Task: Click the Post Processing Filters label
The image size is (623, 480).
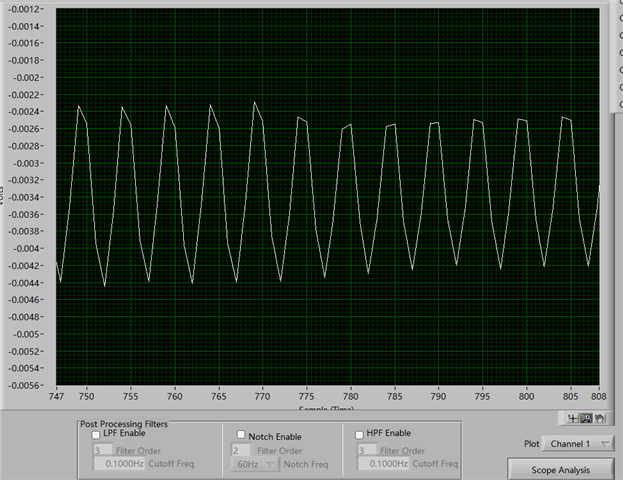Action: tap(124, 424)
